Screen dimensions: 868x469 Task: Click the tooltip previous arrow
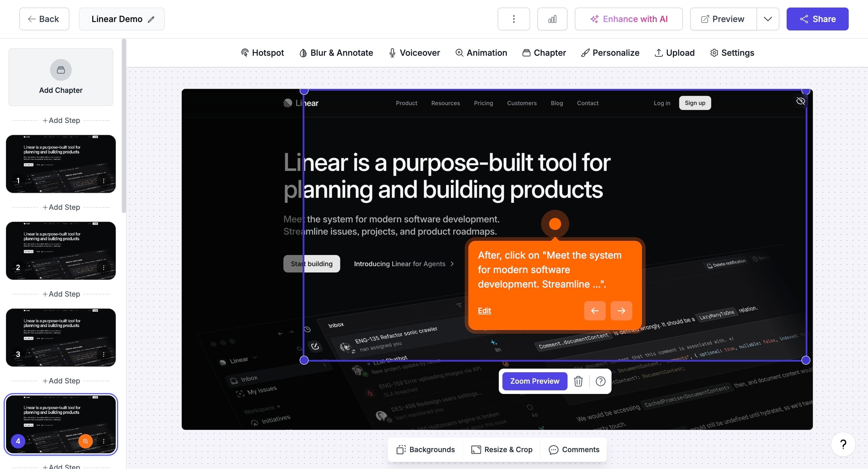click(x=594, y=311)
